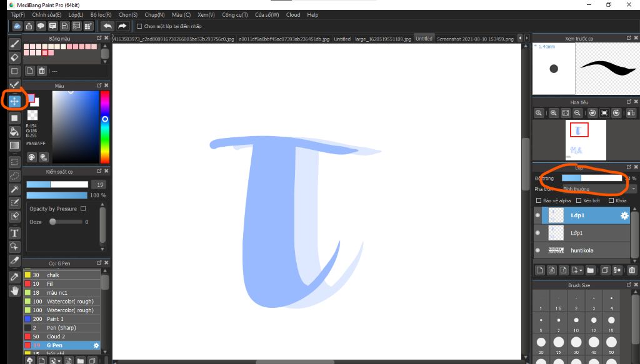The image size is (640, 364).
Task: Enable the 'Xén bớt' clipping checkbox
Action: [578, 200]
